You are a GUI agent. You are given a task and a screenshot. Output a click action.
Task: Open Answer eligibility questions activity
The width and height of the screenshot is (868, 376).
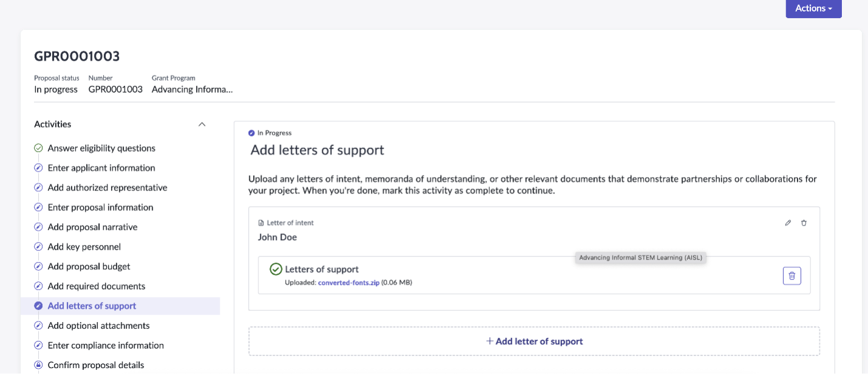tap(101, 148)
